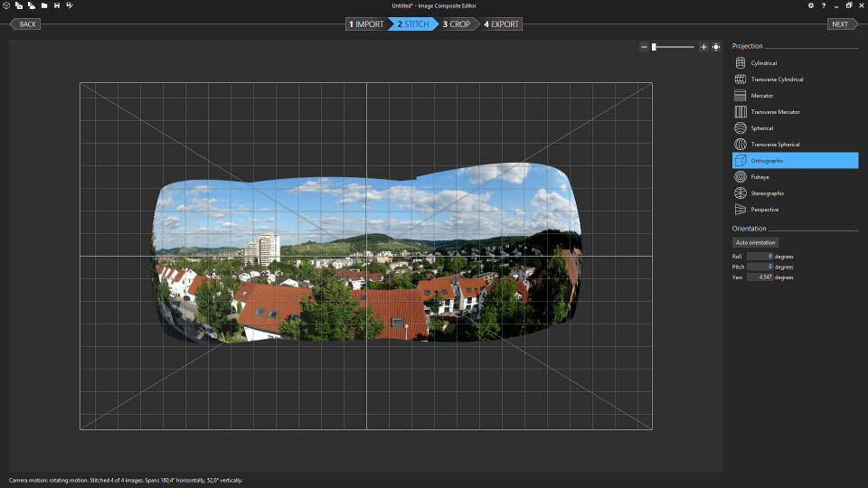Go to the 4 EXPORT step

(502, 24)
